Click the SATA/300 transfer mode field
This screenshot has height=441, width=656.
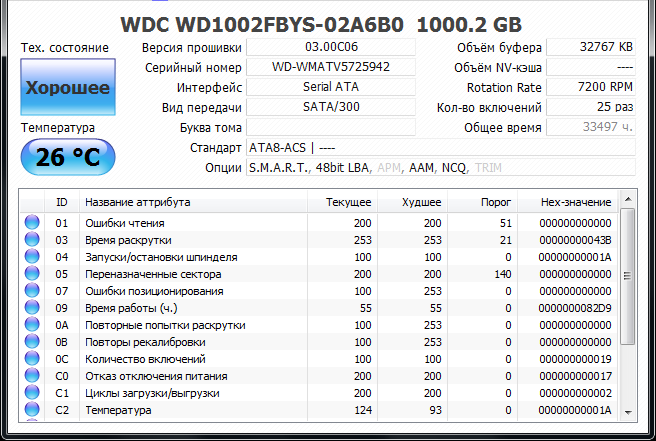coord(331,107)
